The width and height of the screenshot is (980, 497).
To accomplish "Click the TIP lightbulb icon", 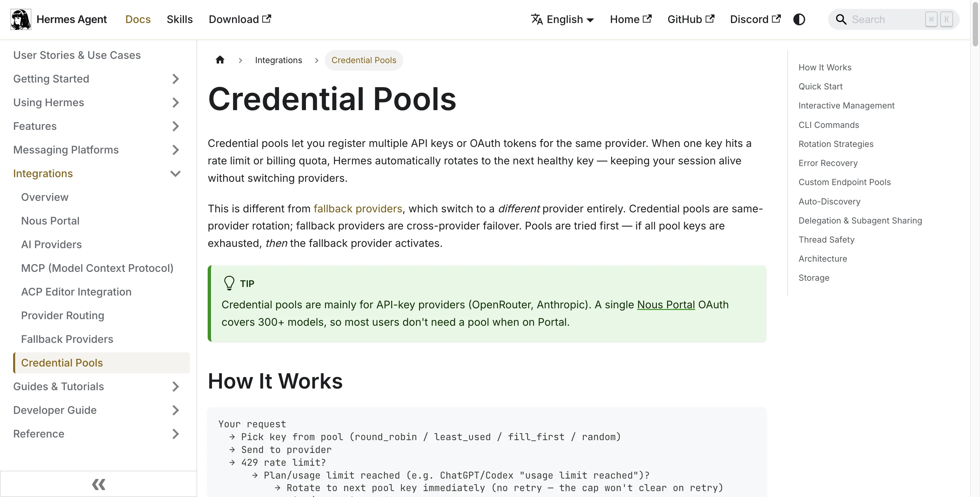I will (x=229, y=283).
